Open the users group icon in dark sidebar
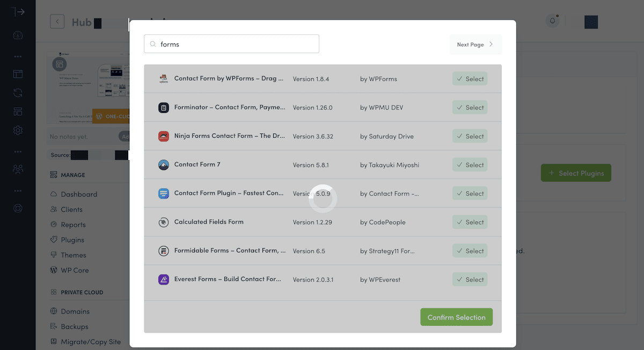 click(x=18, y=169)
